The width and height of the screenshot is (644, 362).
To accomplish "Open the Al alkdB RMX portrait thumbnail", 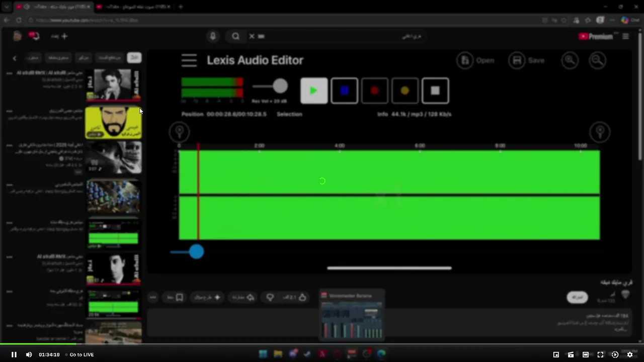I will point(113,84).
